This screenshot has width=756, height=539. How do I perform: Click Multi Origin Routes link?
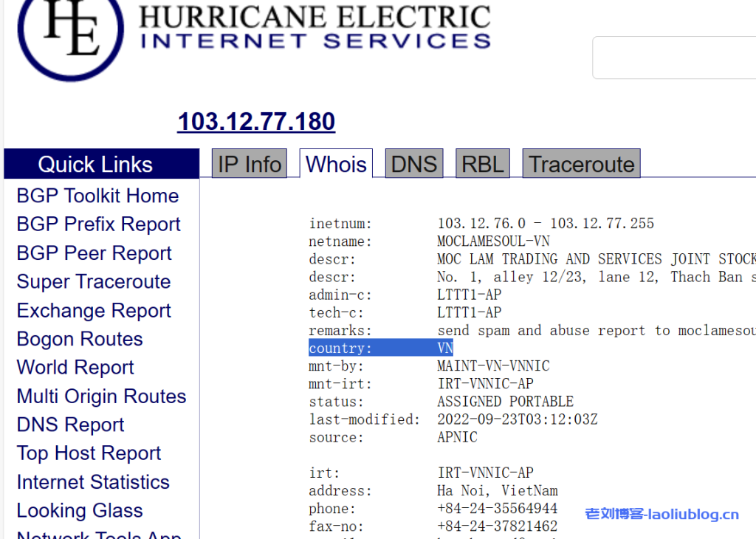click(101, 396)
